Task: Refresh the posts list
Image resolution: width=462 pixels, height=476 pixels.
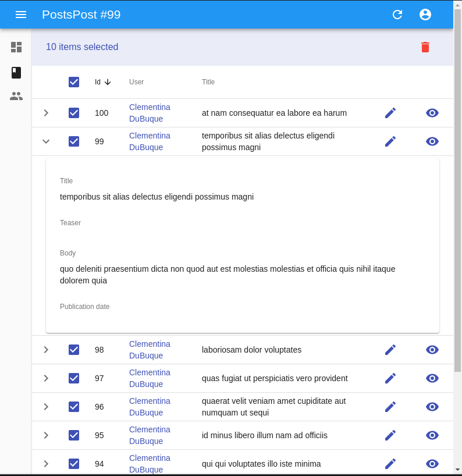Action: (397, 15)
